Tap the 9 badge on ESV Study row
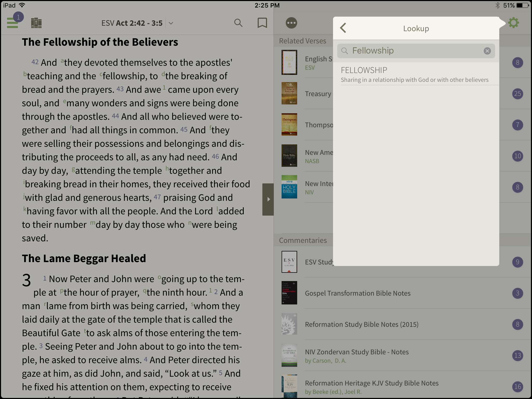532x399 pixels. click(x=517, y=262)
